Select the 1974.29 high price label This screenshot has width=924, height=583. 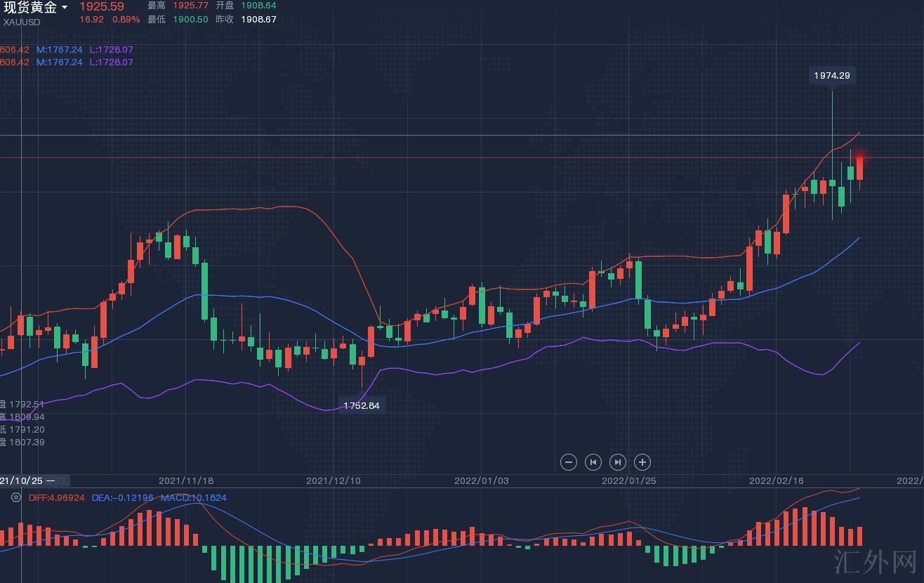click(832, 75)
